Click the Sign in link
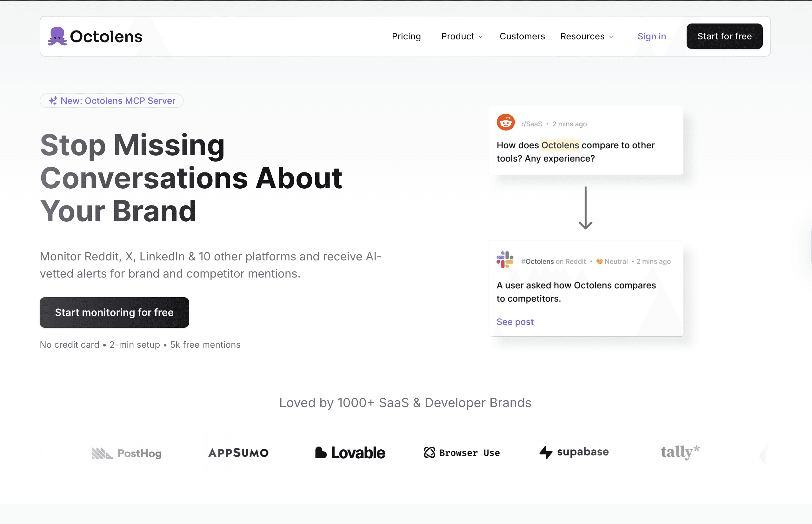Screen dimensions: 812x524 651,37
